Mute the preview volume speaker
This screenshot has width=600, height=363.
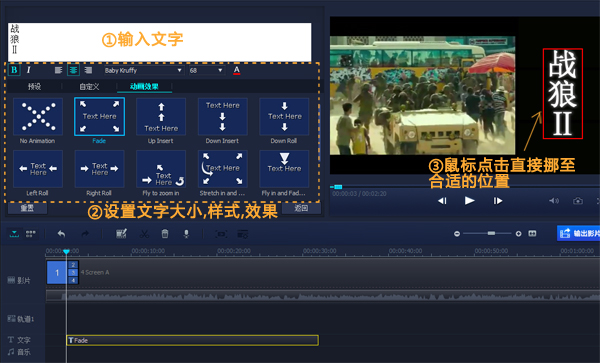pos(554,201)
